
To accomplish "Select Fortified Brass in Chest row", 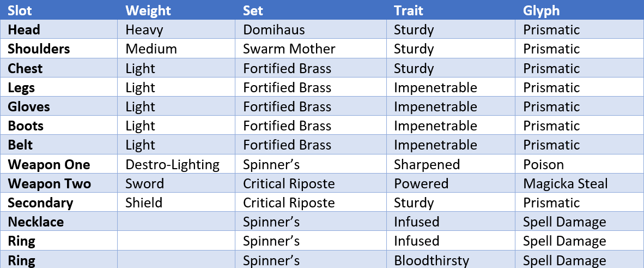I will [287, 68].
